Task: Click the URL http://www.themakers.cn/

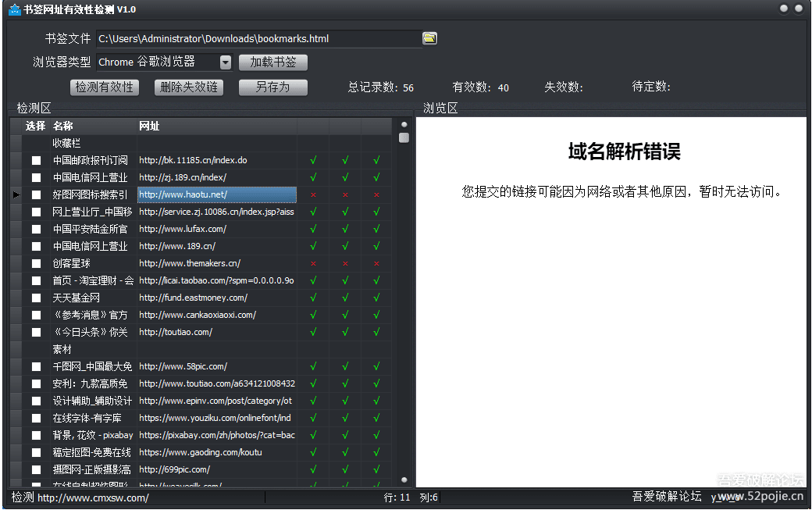Action: coord(190,263)
